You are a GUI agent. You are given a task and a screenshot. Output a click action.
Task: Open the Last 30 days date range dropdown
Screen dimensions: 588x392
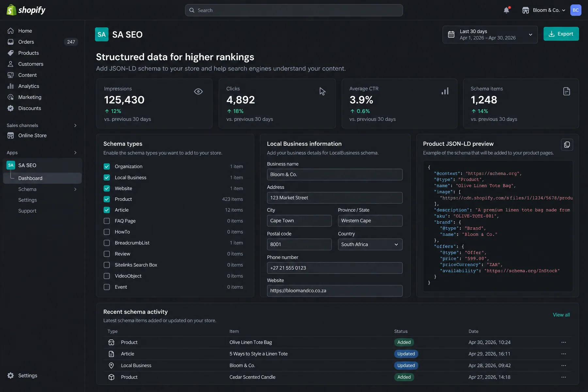(490, 35)
